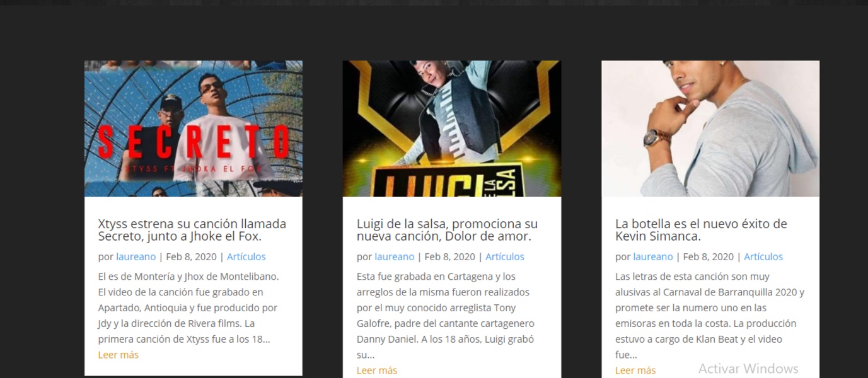The image size is (868, 378).
Task: Click the date 'Feb 8, 2020' on Luigi post
Action: [x=449, y=256]
